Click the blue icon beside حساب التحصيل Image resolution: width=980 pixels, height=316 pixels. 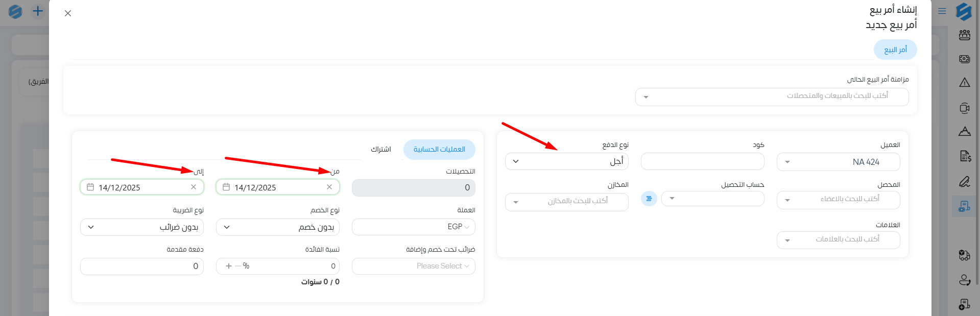[x=649, y=199]
